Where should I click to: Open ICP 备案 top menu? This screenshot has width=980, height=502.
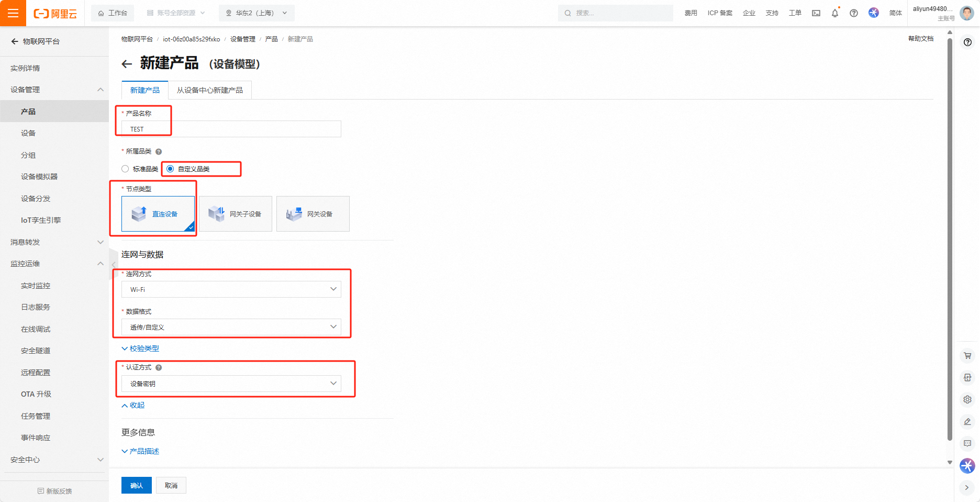(720, 13)
